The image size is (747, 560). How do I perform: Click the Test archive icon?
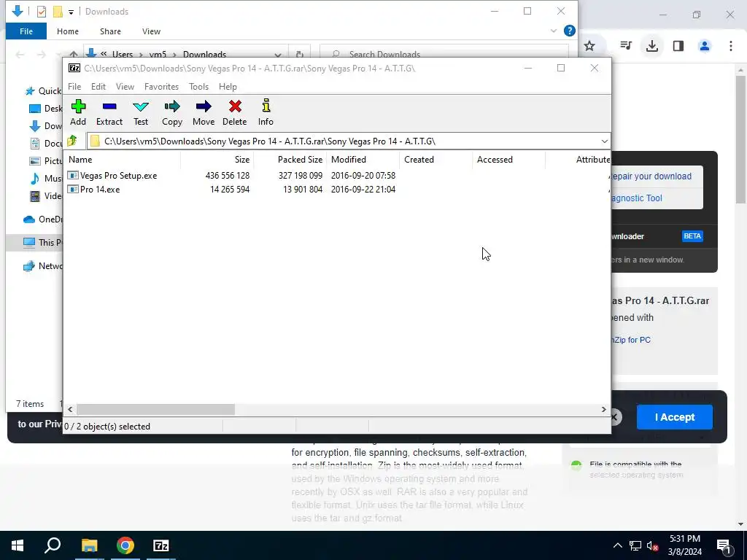[x=141, y=112]
